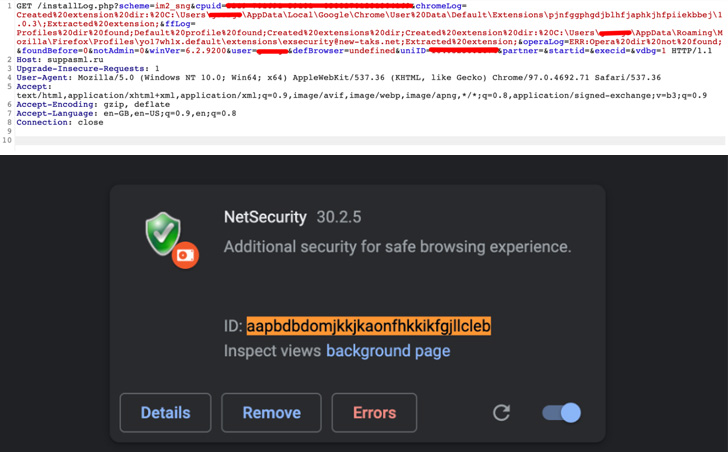Click the GET /installLog.php request line

tap(369, 28)
